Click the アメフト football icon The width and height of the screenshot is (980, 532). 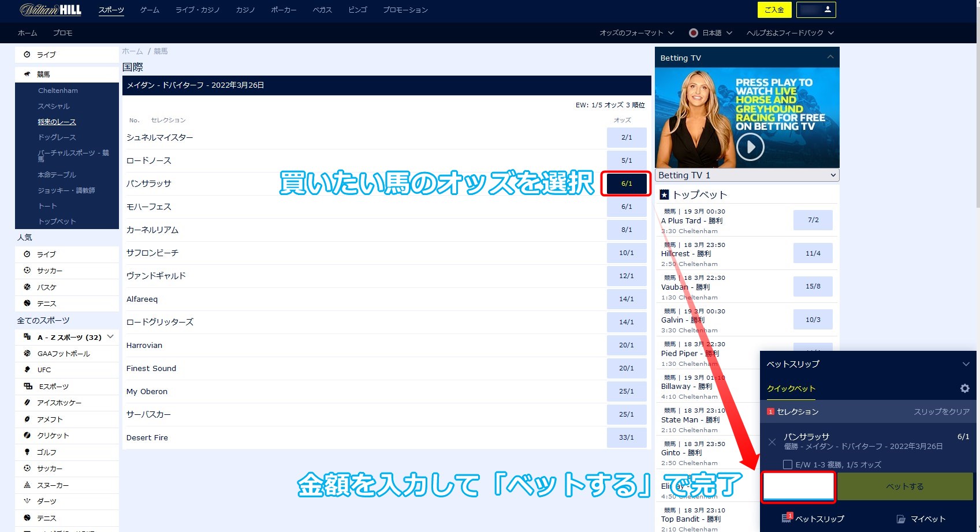(27, 419)
